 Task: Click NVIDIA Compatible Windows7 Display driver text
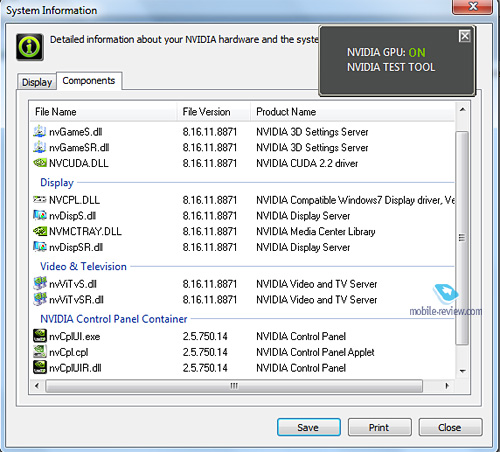click(355, 200)
